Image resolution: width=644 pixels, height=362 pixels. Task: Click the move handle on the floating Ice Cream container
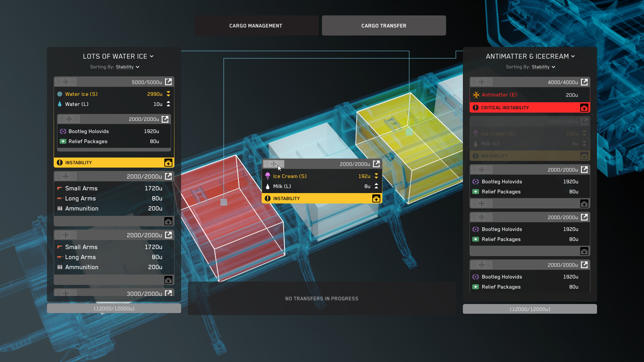point(274,164)
